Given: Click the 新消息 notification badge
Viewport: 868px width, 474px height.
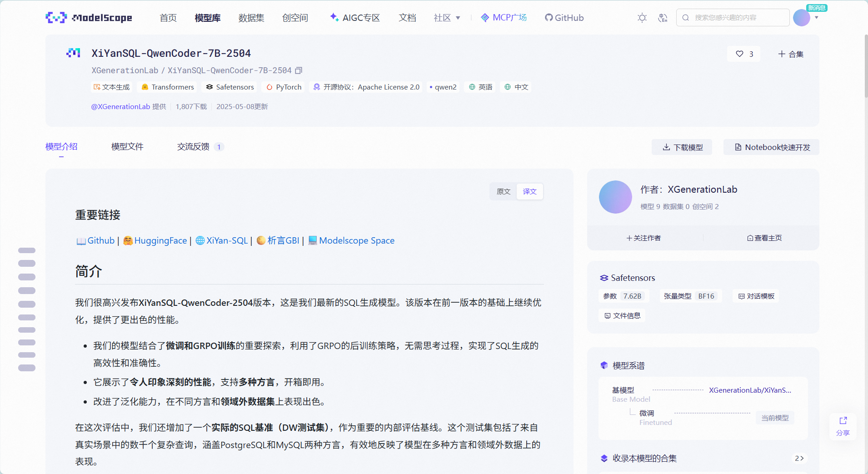Looking at the screenshot, I should tap(817, 8).
